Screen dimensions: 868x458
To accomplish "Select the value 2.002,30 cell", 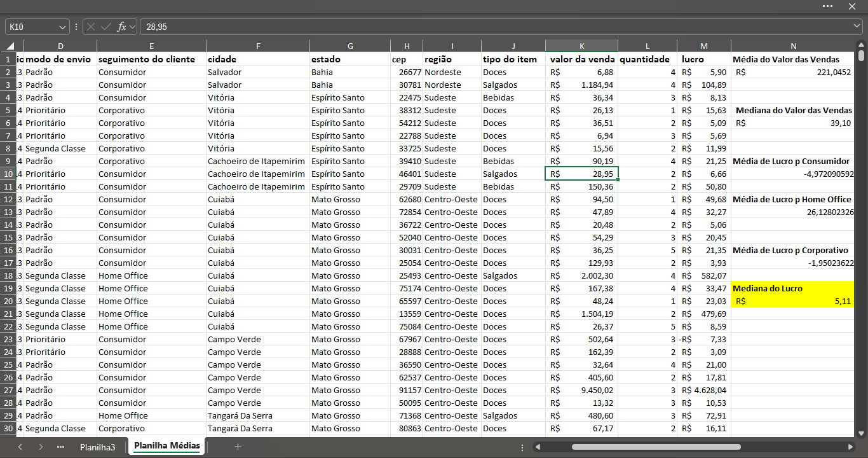I will (x=581, y=275).
